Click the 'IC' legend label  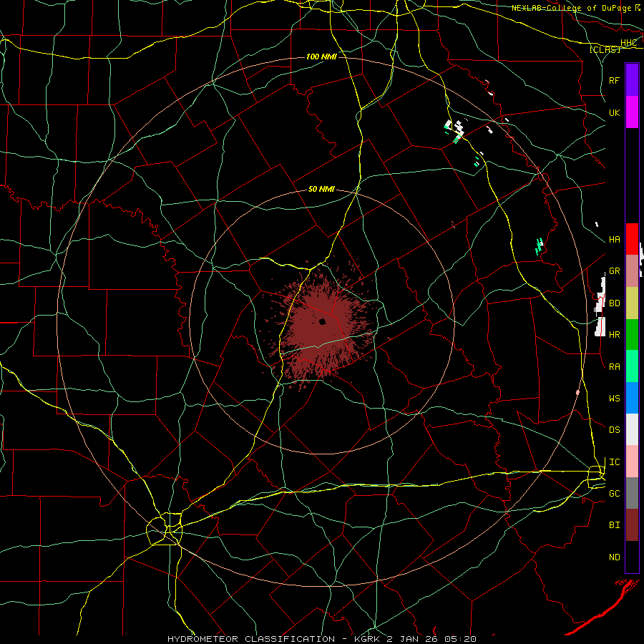pyautogui.click(x=614, y=462)
